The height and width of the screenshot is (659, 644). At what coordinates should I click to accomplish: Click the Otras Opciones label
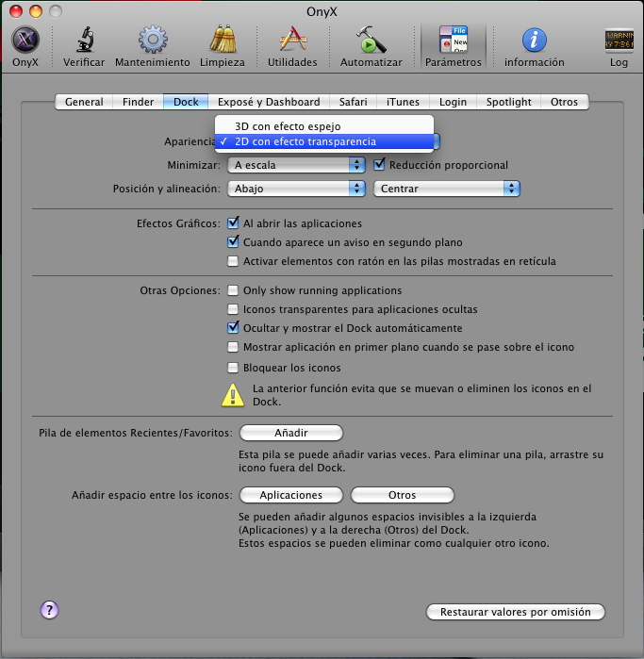coord(180,290)
